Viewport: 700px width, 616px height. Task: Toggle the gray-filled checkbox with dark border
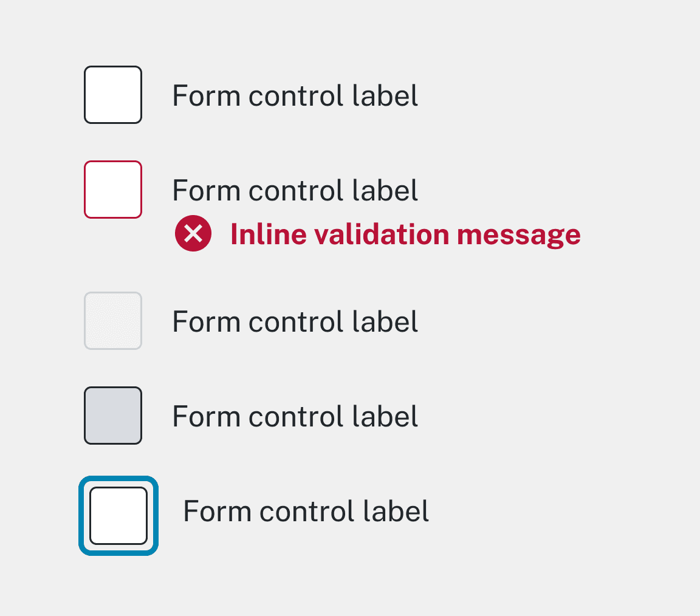[113, 416]
